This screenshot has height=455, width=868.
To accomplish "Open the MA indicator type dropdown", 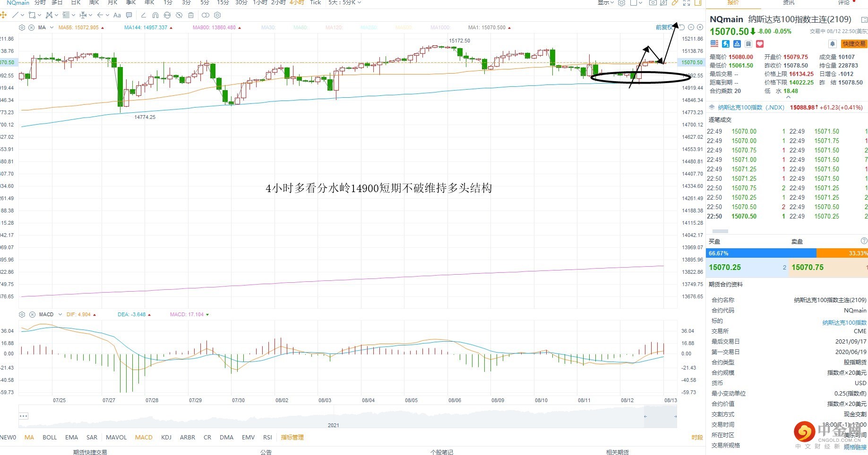I will click(52, 27).
